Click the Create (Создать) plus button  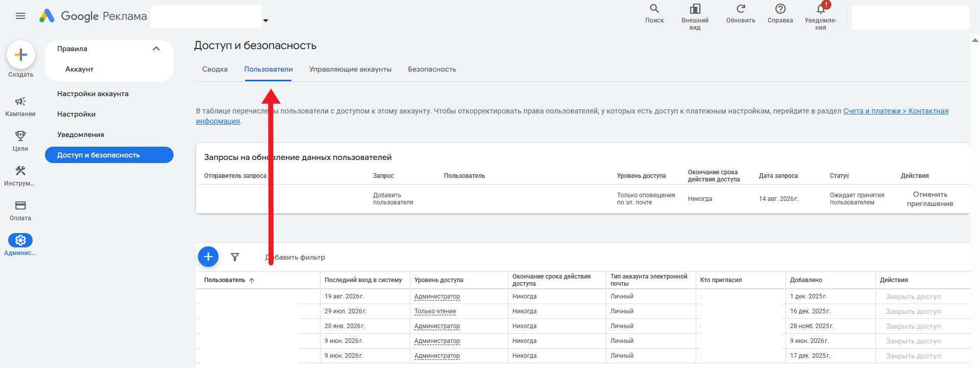[x=21, y=55]
